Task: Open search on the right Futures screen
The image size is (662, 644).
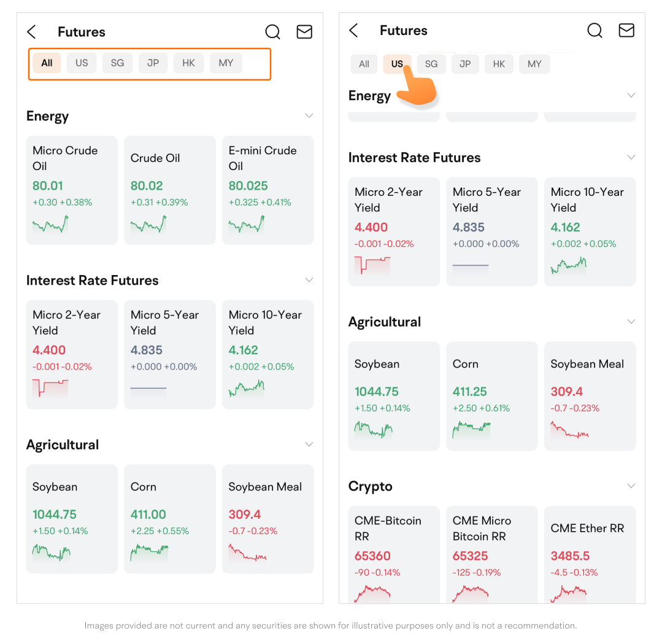Action: click(x=595, y=31)
